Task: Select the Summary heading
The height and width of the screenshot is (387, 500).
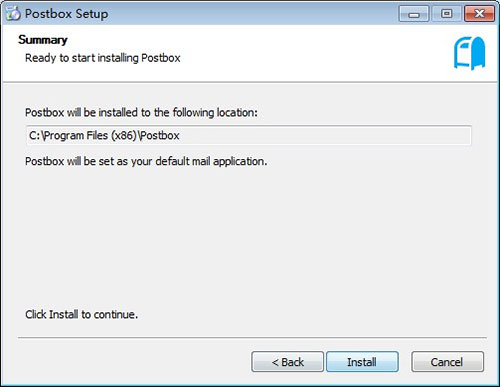Action: coord(43,40)
